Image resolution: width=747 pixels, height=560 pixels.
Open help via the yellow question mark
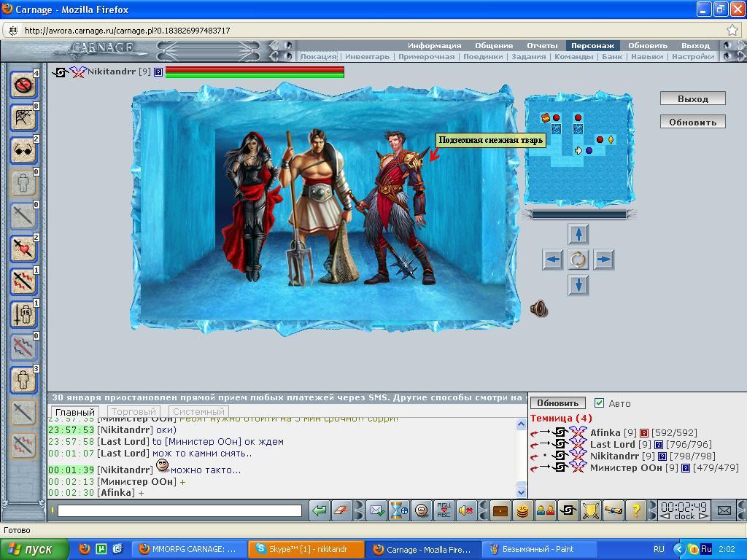point(635,511)
